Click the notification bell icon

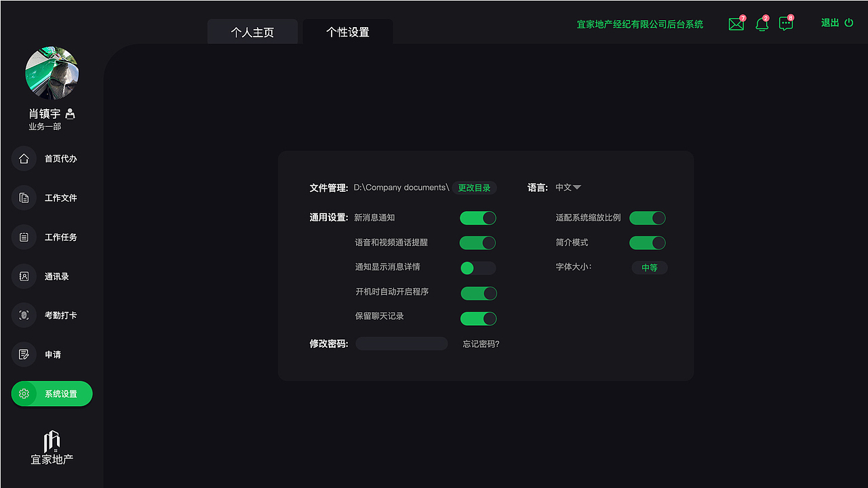pyautogui.click(x=762, y=24)
